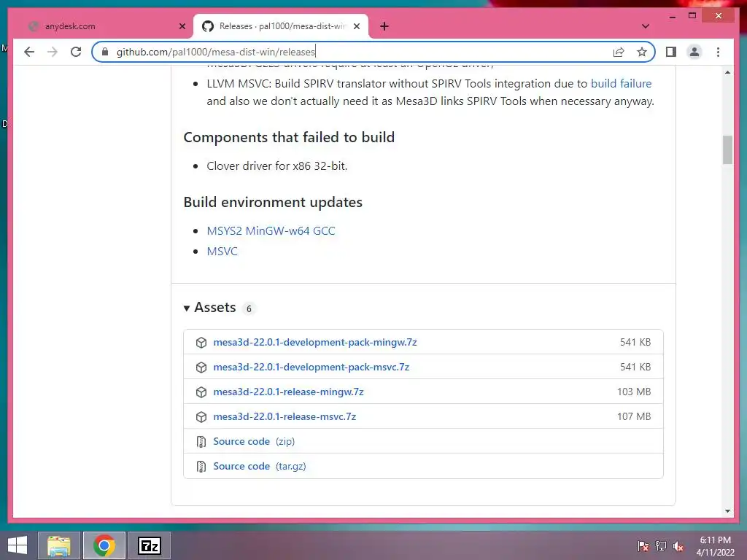The image size is (747, 560).
Task: Reload the GitHub releases page
Action: coord(76,52)
